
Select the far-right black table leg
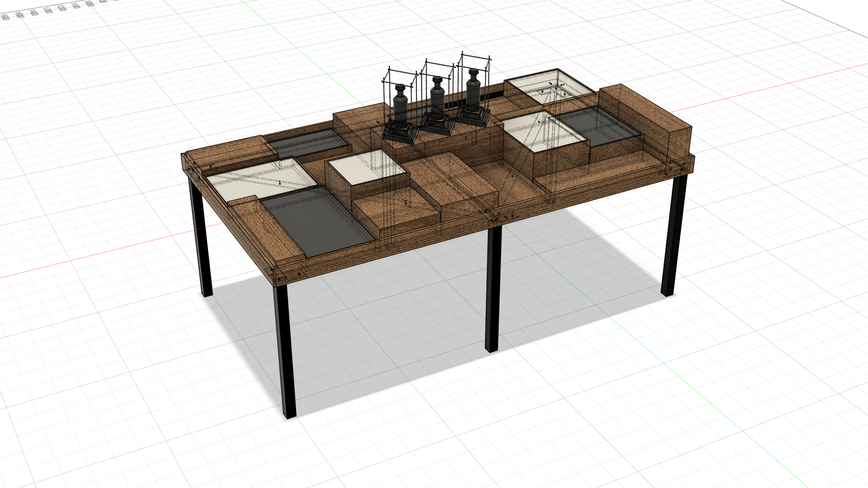[674, 235]
